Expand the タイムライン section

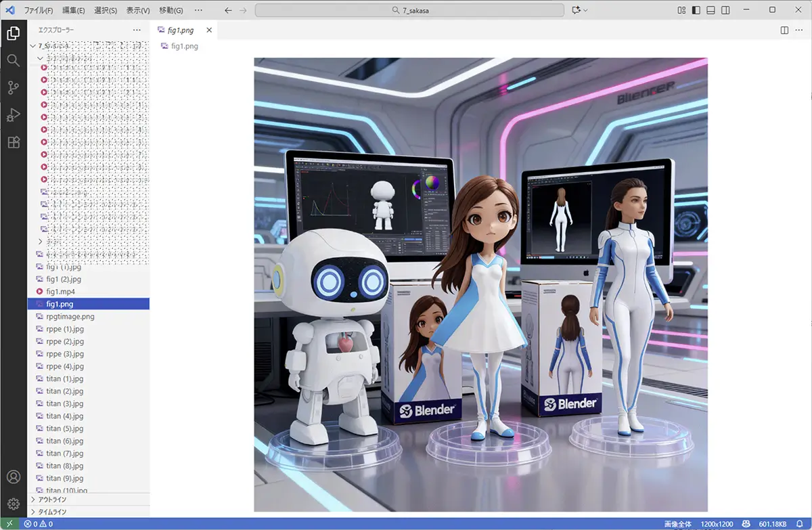[x=52, y=512]
